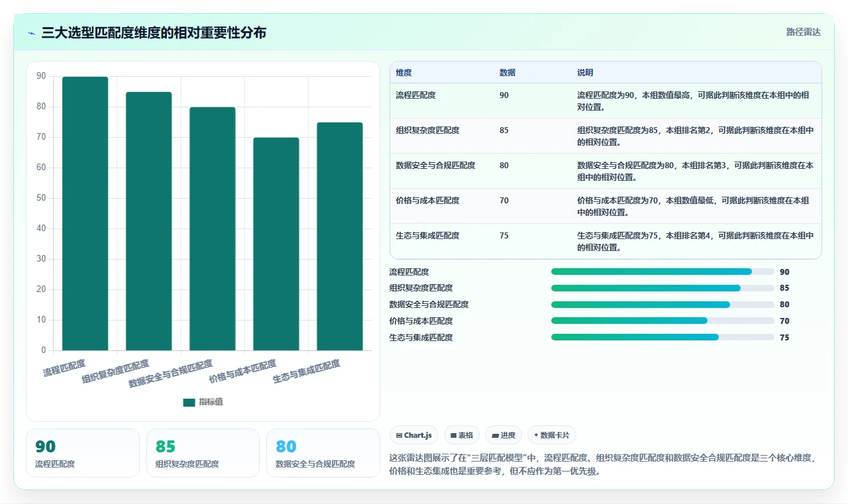
Task: Click the lightning icon beside the title
Action: tap(31, 32)
